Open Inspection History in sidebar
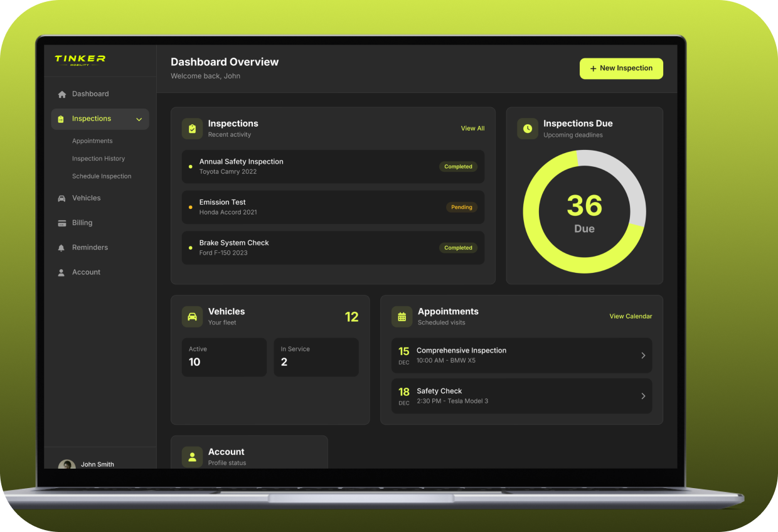 click(99, 159)
